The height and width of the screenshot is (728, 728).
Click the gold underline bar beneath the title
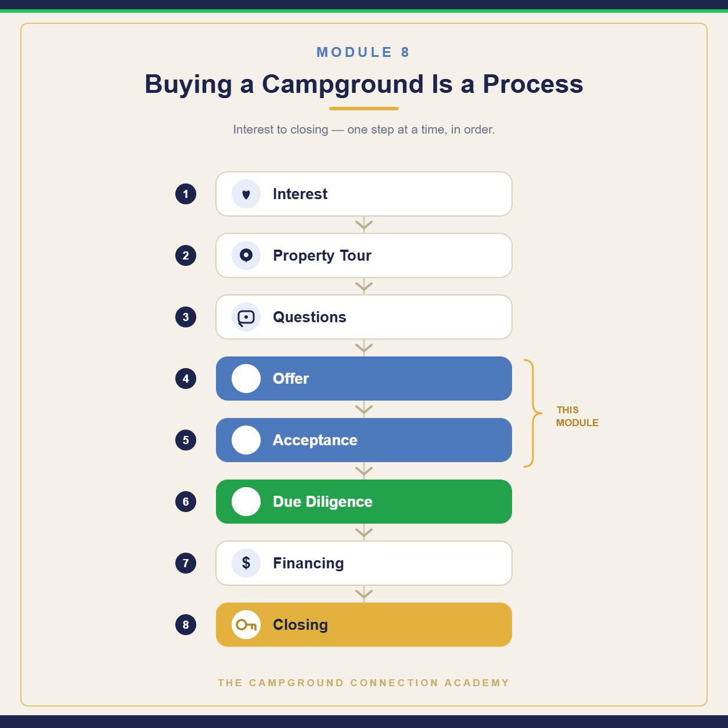click(x=364, y=109)
